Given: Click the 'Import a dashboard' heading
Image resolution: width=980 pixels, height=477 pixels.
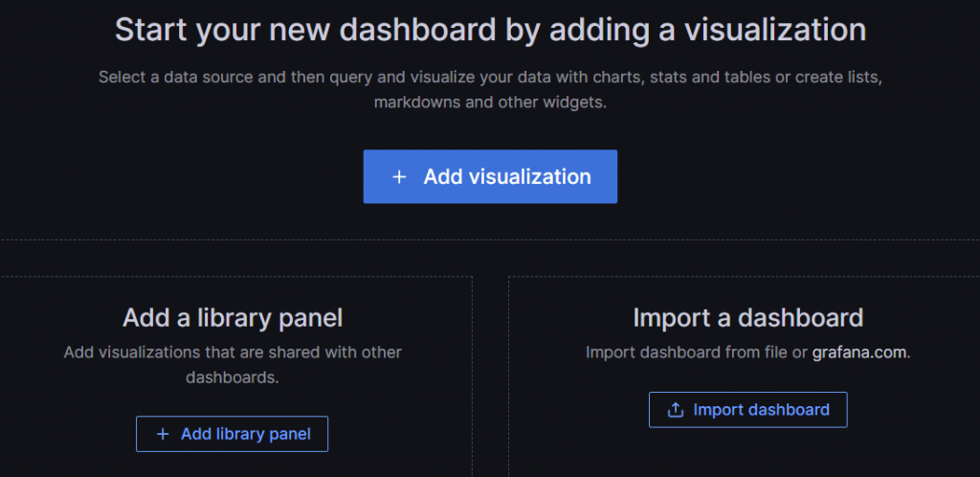Looking at the screenshot, I should pos(748,318).
